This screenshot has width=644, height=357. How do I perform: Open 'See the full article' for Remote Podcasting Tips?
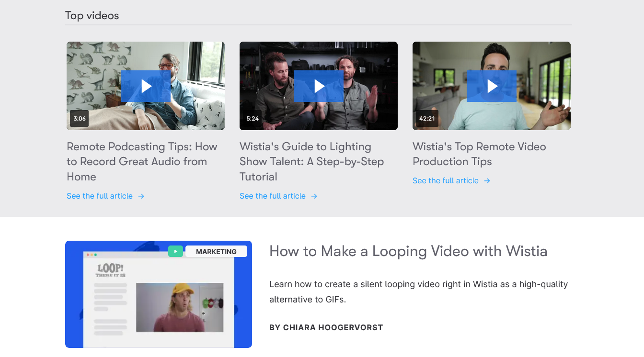(x=100, y=196)
